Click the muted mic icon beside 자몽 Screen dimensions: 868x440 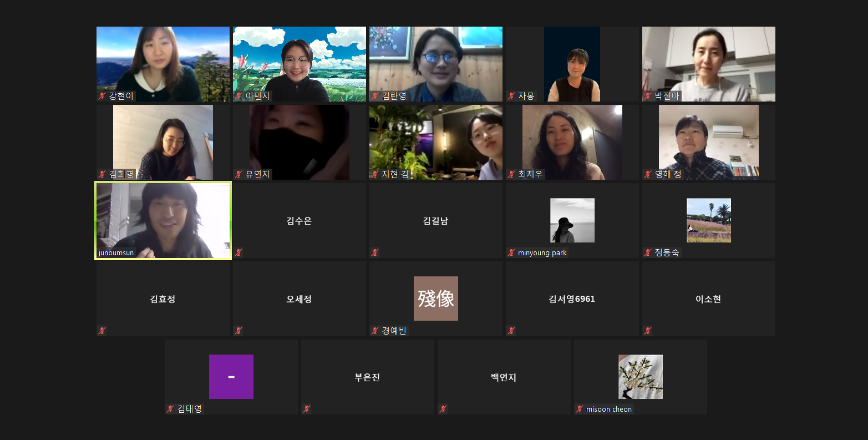[x=511, y=96]
